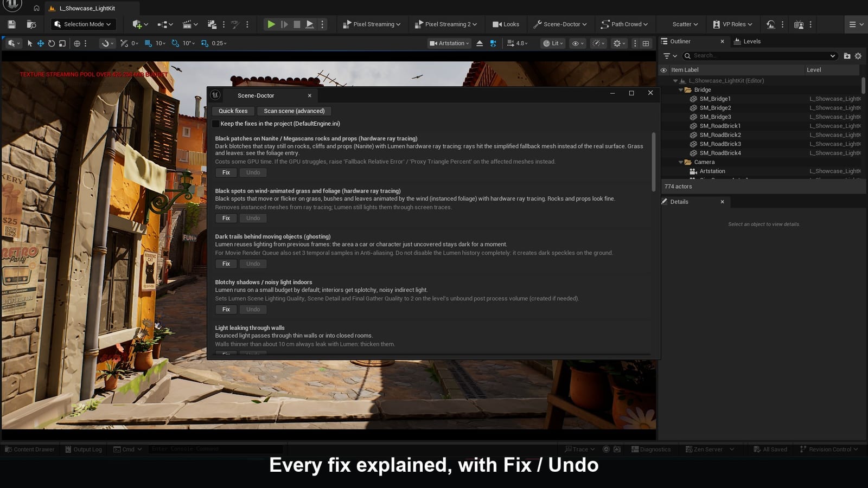
Task: Open the Browse content icon next to Save
Action: 31,24
